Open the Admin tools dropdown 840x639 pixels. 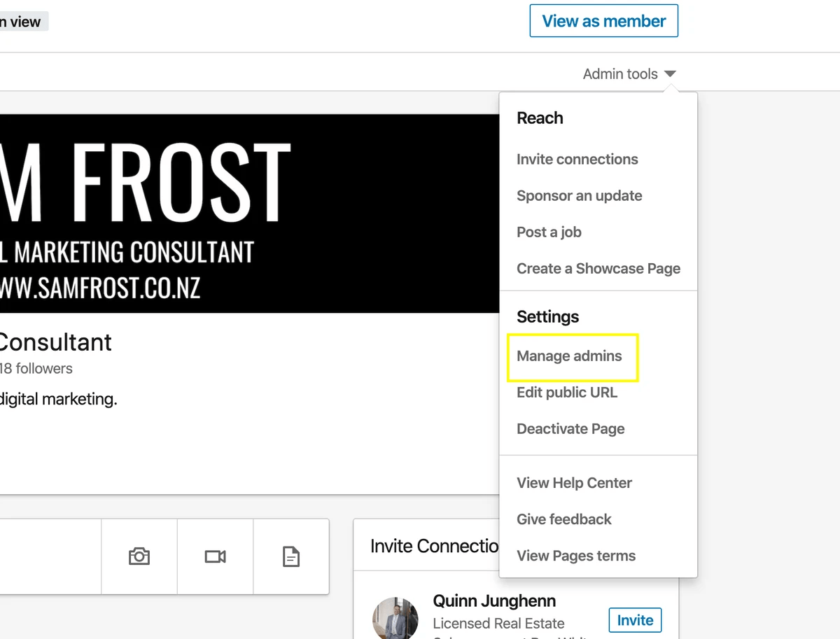tap(629, 73)
